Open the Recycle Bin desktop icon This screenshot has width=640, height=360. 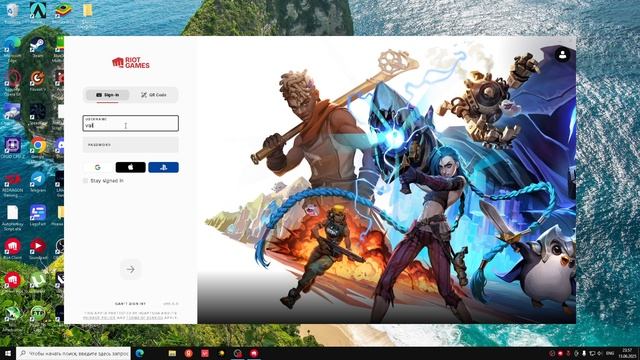tap(12, 13)
